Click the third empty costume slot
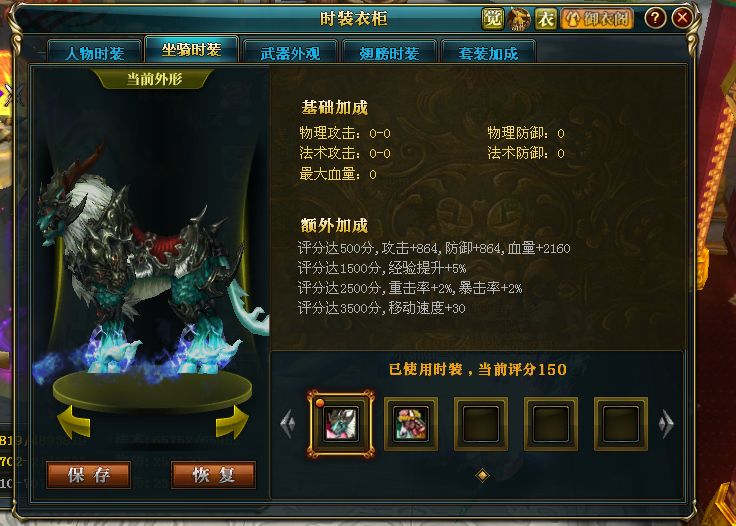736x526 pixels. pos(481,424)
